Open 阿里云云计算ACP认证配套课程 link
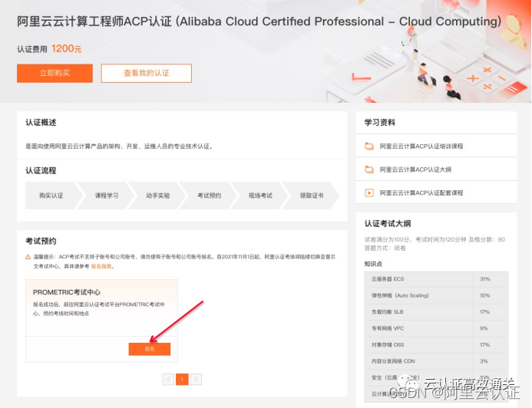 (x=421, y=192)
